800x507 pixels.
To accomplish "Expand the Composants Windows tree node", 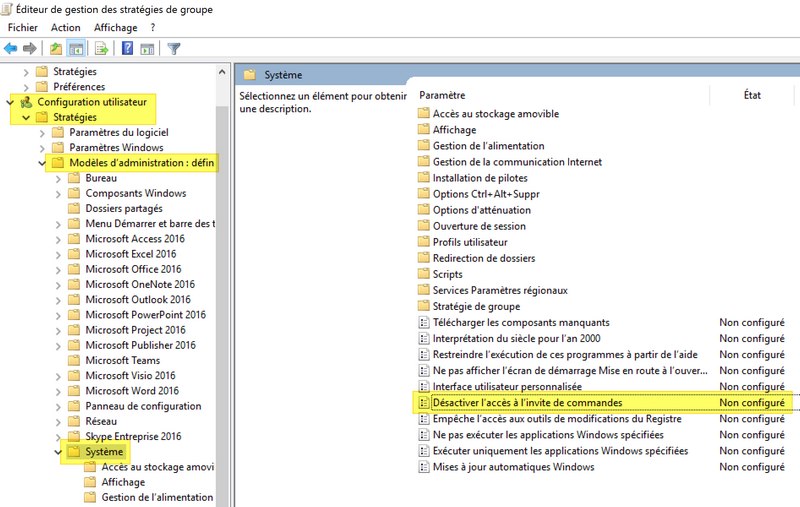I will (x=58, y=193).
